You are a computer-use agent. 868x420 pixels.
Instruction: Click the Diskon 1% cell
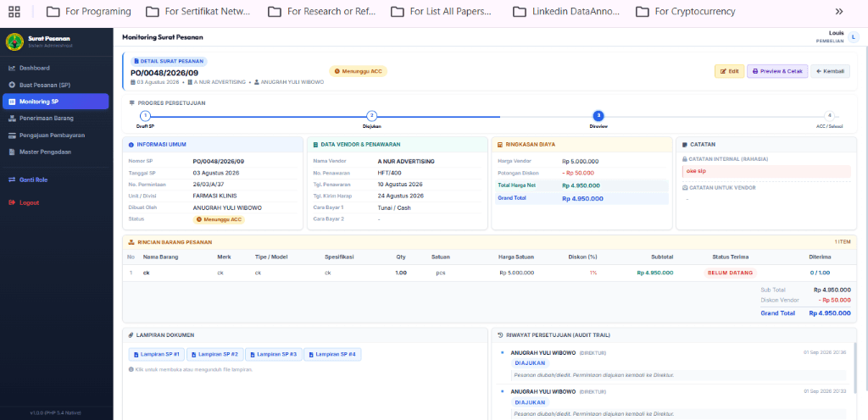point(593,273)
